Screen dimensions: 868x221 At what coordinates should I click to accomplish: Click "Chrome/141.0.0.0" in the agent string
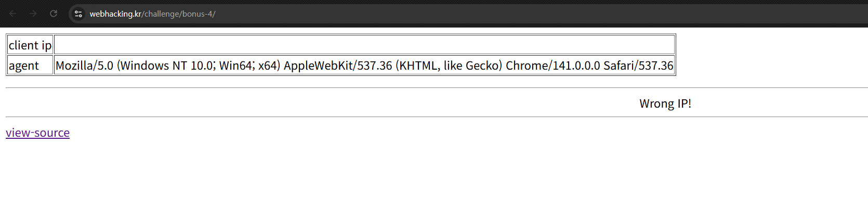553,66
